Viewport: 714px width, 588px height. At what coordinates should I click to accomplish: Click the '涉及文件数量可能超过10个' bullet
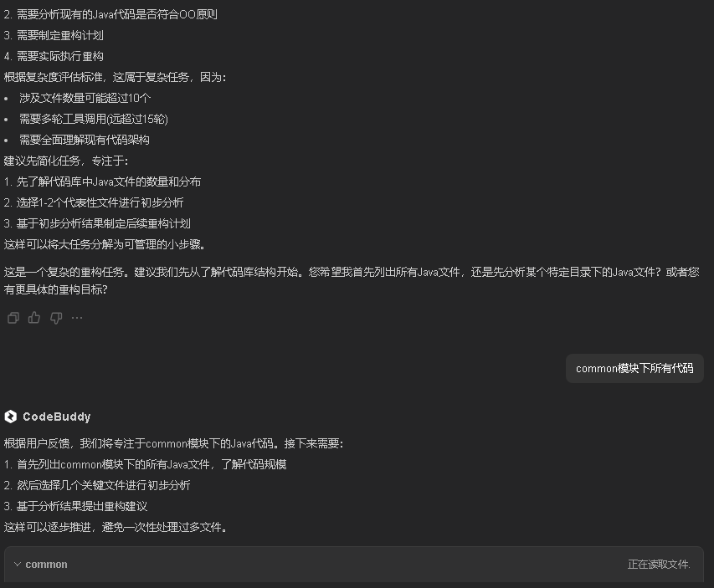click(x=85, y=98)
